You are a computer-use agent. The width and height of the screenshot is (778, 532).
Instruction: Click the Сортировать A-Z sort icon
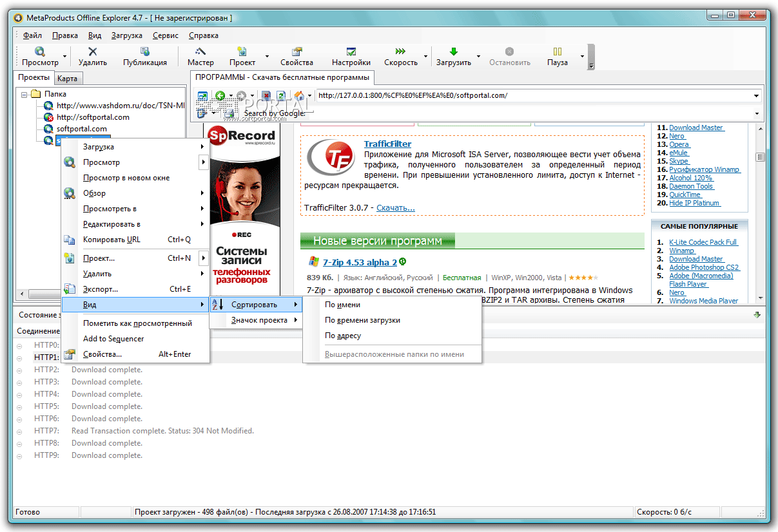[x=217, y=305]
